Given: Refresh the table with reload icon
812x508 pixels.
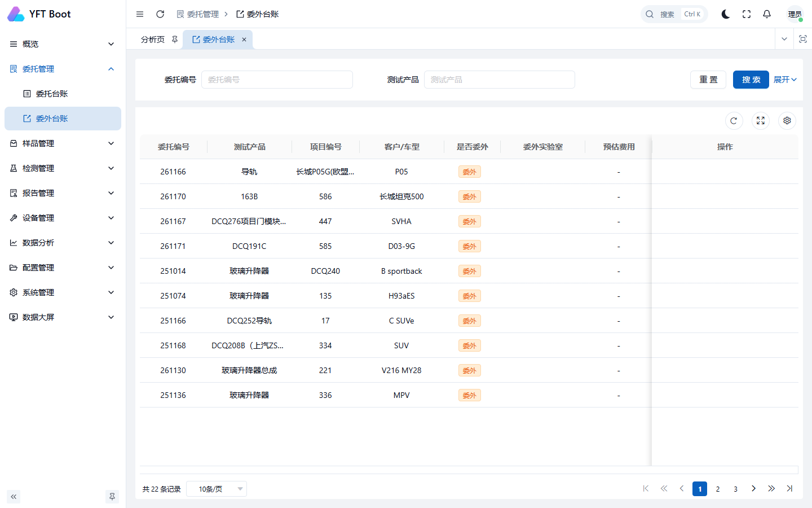Looking at the screenshot, I should (x=734, y=121).
